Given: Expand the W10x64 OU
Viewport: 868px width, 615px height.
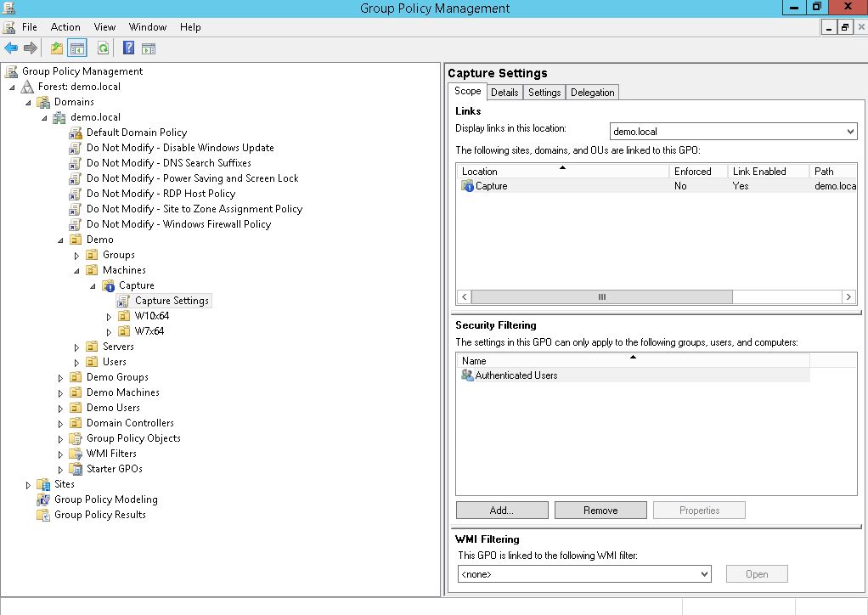Looking at the screenshot, I should [109, 317].
